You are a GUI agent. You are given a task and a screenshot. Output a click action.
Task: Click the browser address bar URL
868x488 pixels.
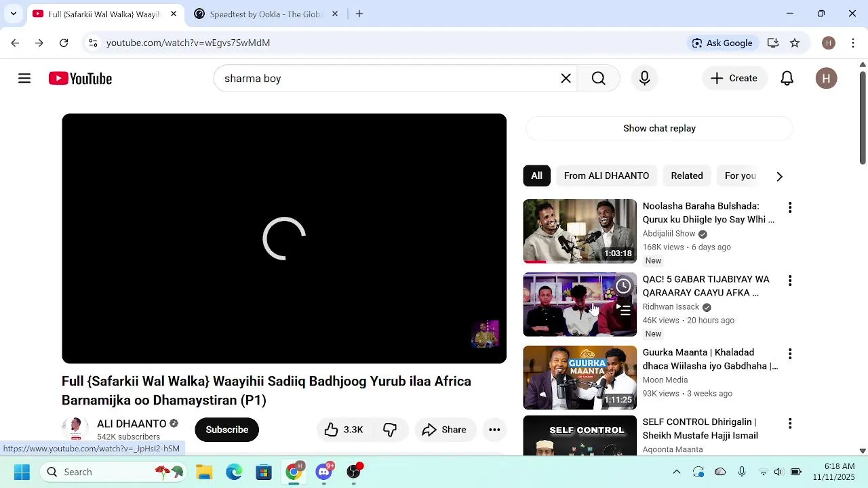[189, 43]
